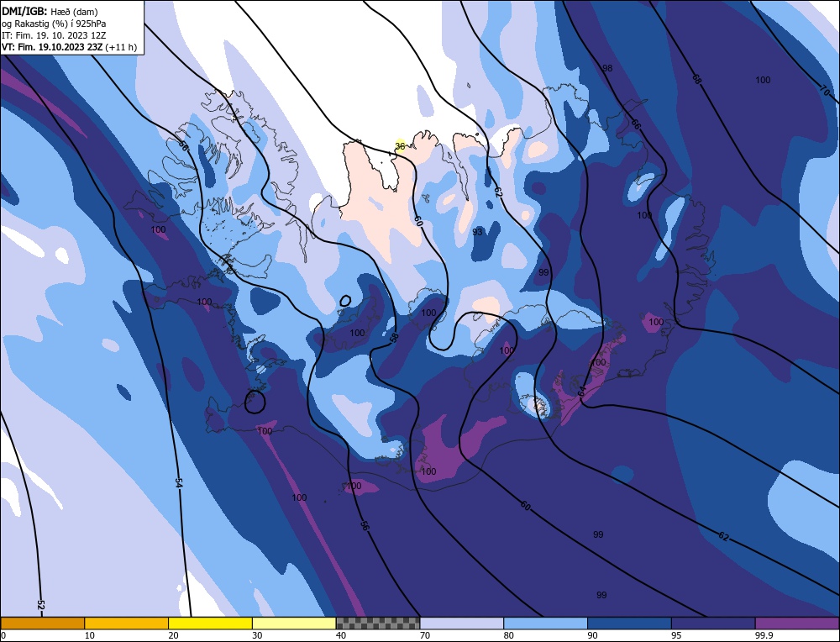
Task: Pick the lavender 70–80 legend swatch
Action: tap(462, 623)
